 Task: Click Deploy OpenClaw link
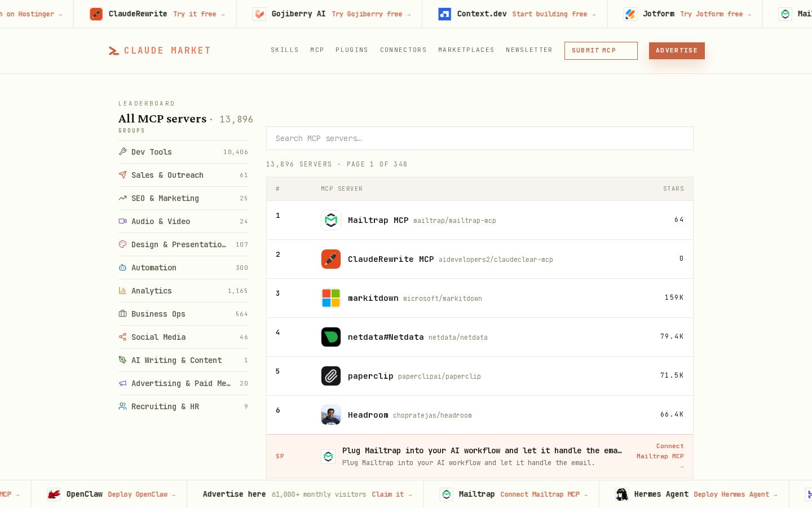click(142, 494)
